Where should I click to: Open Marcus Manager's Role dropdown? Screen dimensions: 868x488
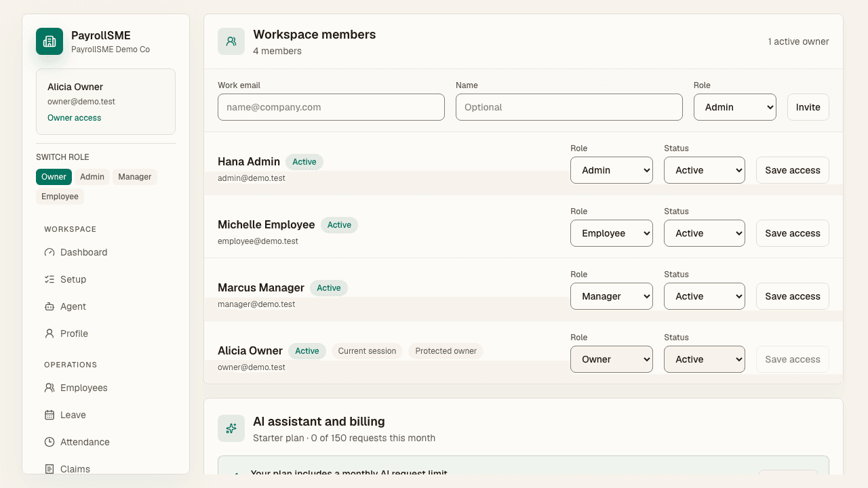coord(612,296)
